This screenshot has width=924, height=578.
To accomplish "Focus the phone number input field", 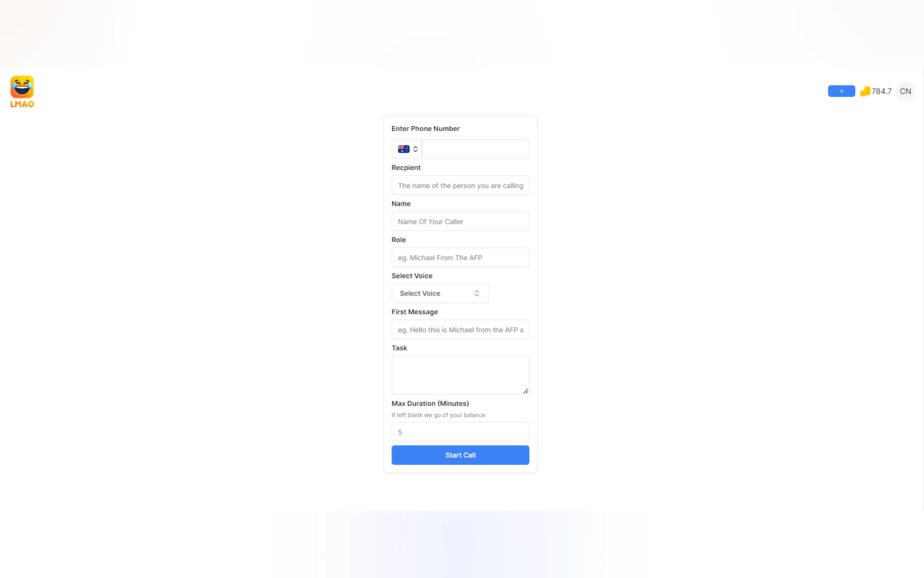I will pos(475,149).
